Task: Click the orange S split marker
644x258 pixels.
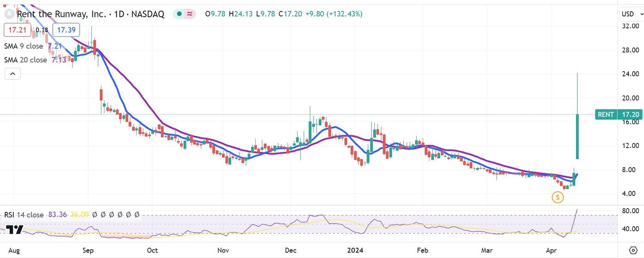Action: [x=557, y=197]
